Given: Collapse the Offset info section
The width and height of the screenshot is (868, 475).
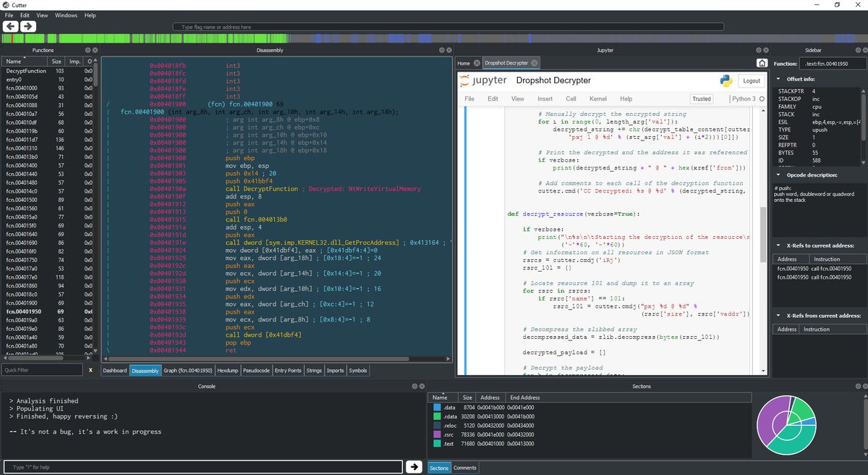Looking at the screenshot, I should [x=778, y=79].
